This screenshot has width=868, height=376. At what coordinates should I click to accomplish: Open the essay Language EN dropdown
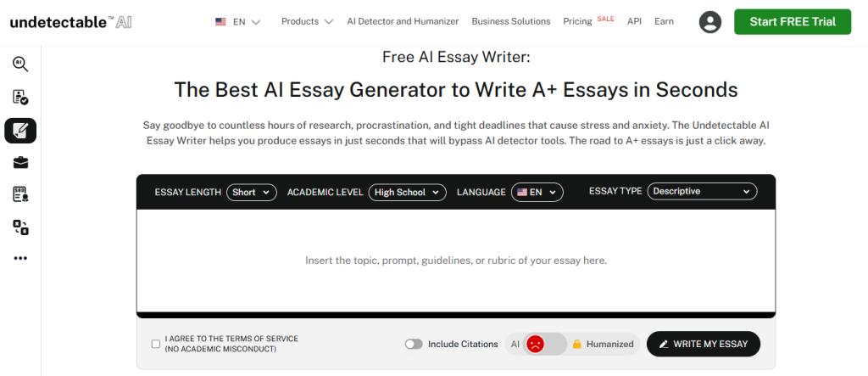(537, 193)
